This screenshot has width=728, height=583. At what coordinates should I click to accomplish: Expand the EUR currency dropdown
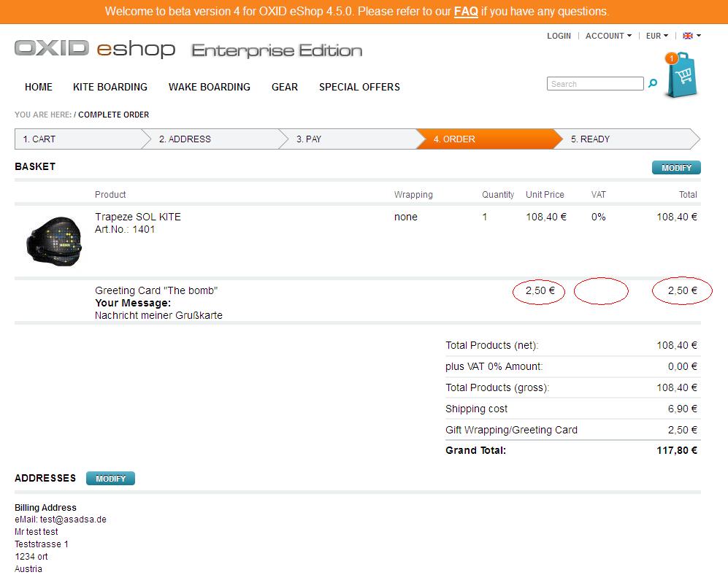656,36
